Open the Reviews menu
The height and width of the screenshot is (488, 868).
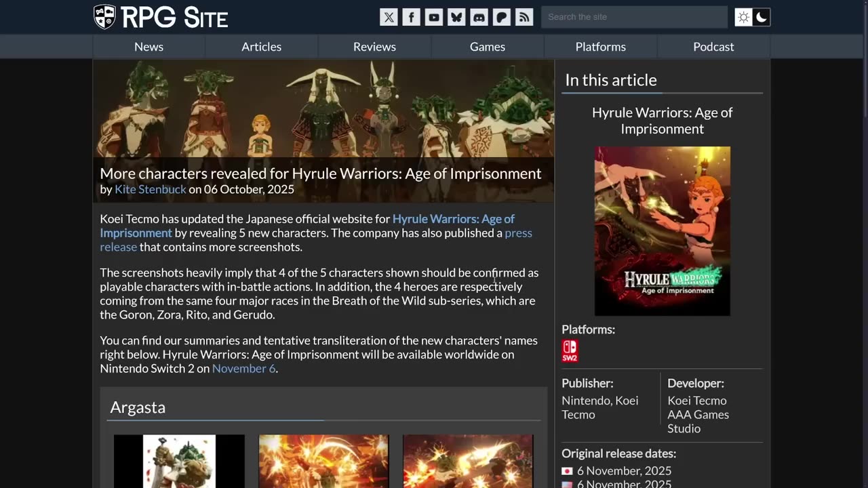click(374, 47)
